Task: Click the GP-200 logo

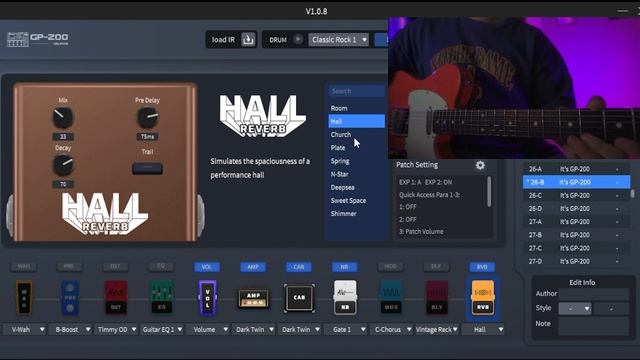Action: (38, 39)
